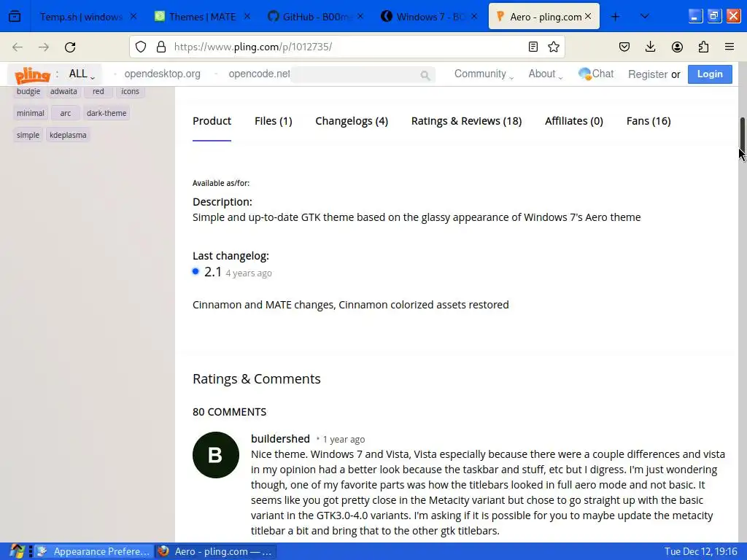
Task: Click the 2.1 changelog version text
Action: 213,272
